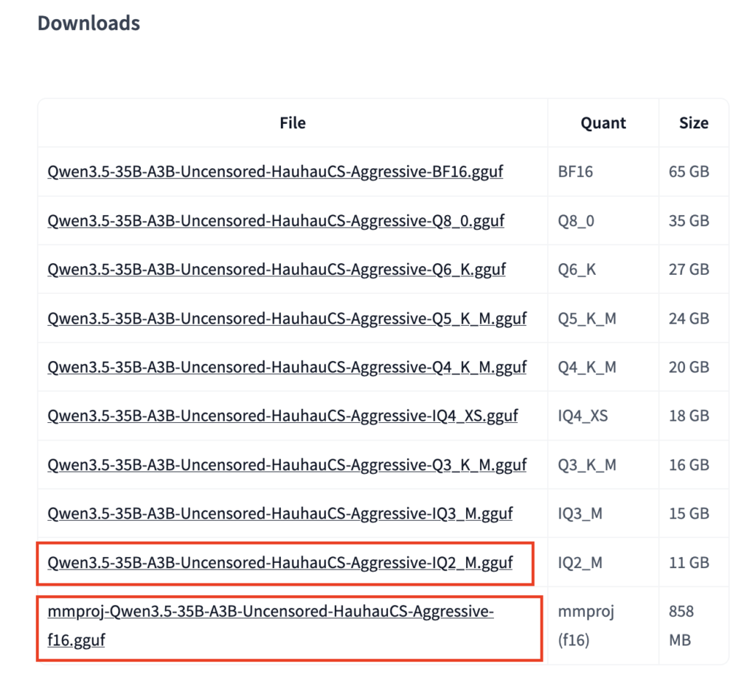Click the Quant column header
Viewport: 747px width, 700px height.
[x=603, y=123]
